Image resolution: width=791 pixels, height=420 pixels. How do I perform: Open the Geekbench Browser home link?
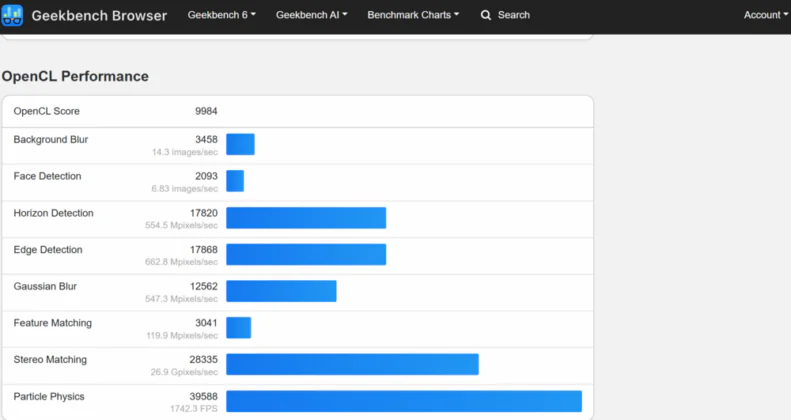pos(99,16)
